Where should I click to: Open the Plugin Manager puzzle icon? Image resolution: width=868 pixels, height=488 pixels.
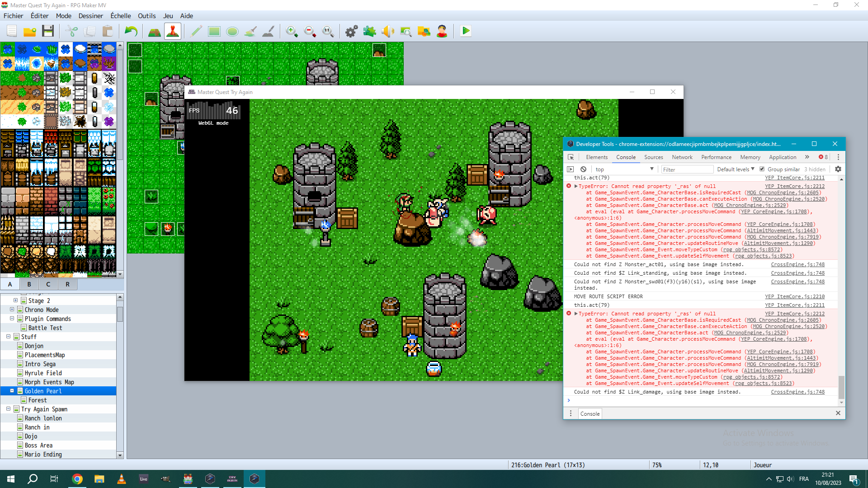(370, 31)
